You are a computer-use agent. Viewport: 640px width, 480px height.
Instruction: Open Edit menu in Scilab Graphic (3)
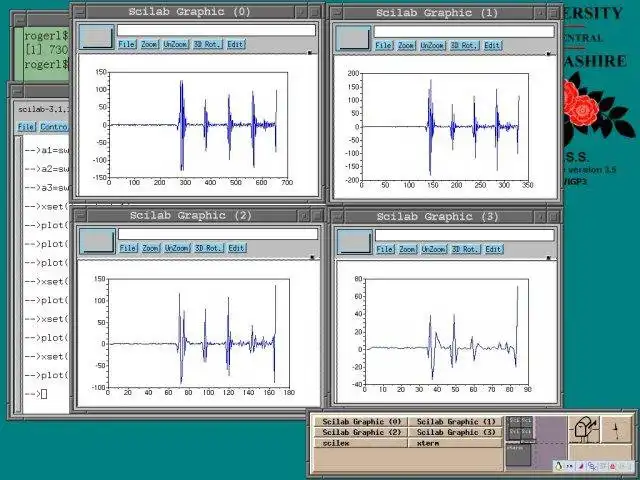coord(493,249)
